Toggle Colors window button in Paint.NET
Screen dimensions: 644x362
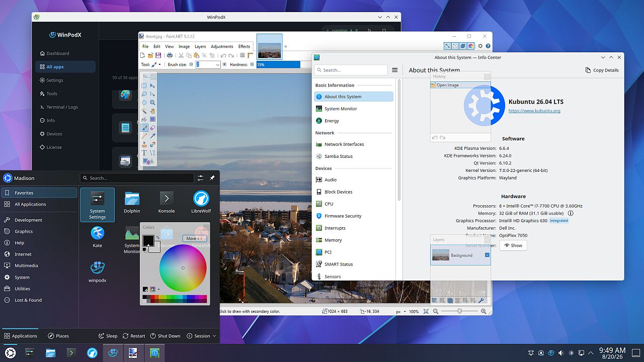tap(471, 46)
